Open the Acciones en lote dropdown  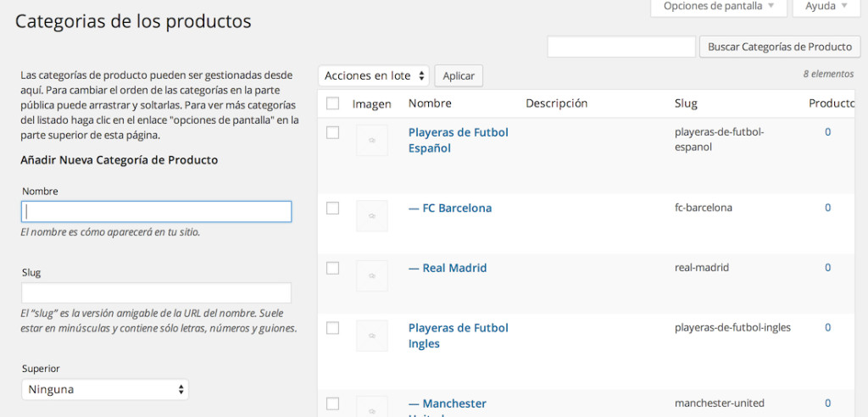click(x=374, y=75)
